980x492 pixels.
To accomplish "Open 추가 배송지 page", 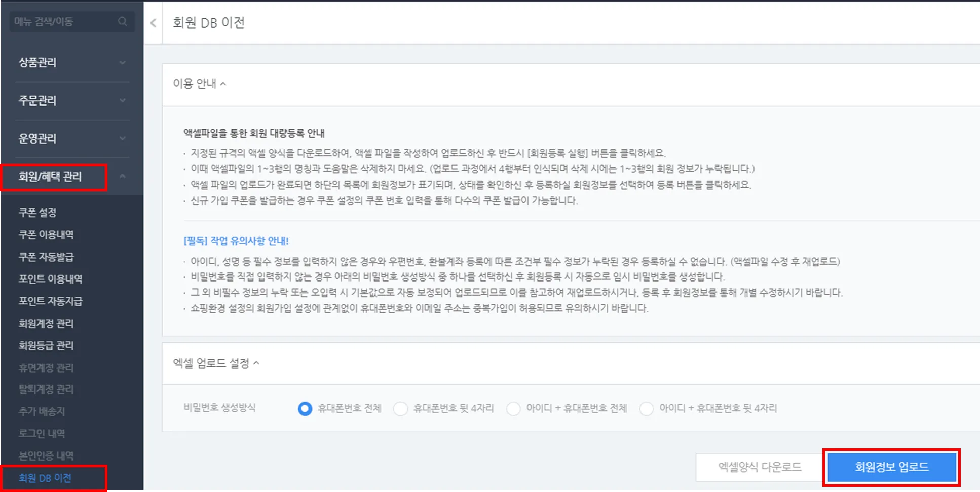I will pyautogui.click(x=42, y=411).
